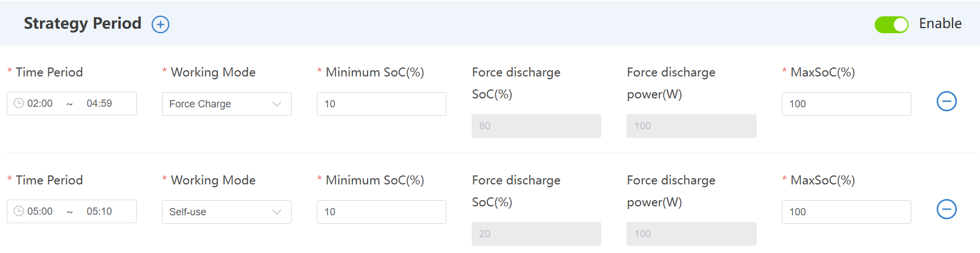Click disabled Force discharge SoC field showing 20
This screenshot has height=253, width=980.
536,234
